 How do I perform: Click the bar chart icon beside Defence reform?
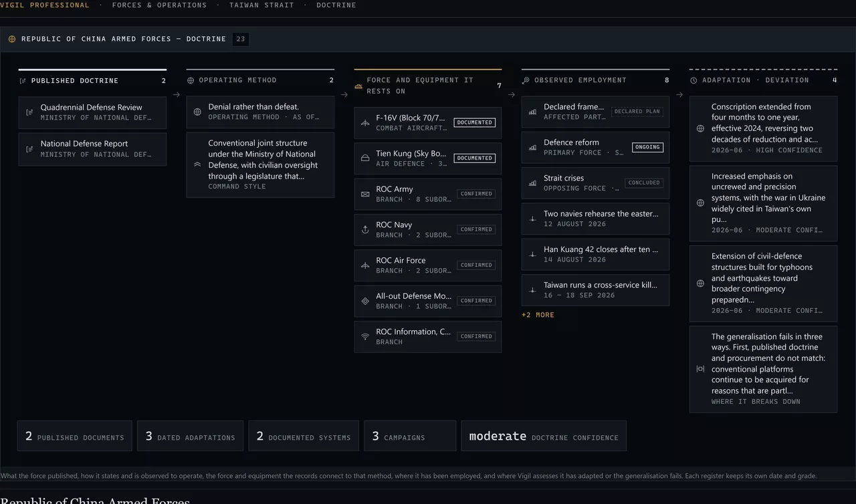point(533,147)
